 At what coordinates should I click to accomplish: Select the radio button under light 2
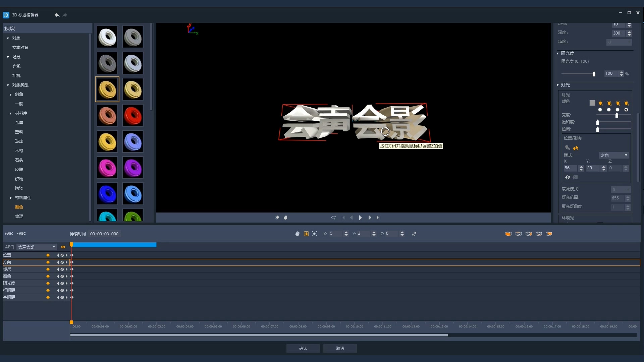609,110
